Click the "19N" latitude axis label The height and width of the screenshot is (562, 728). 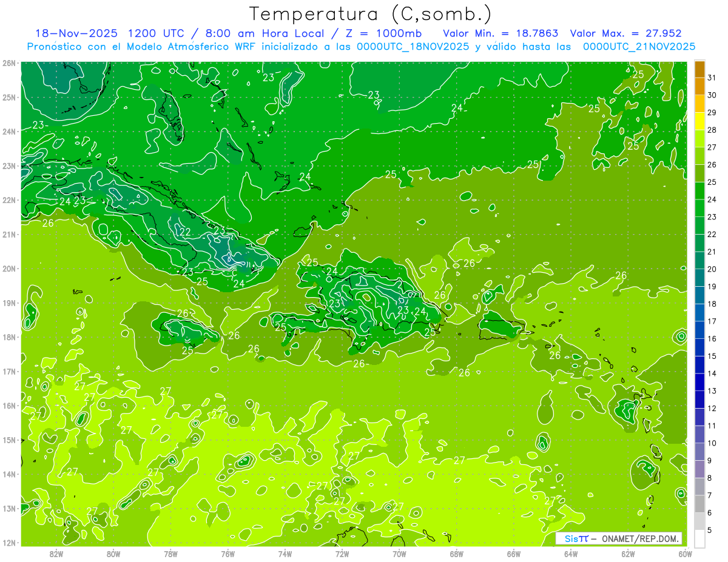click(8, 303)
